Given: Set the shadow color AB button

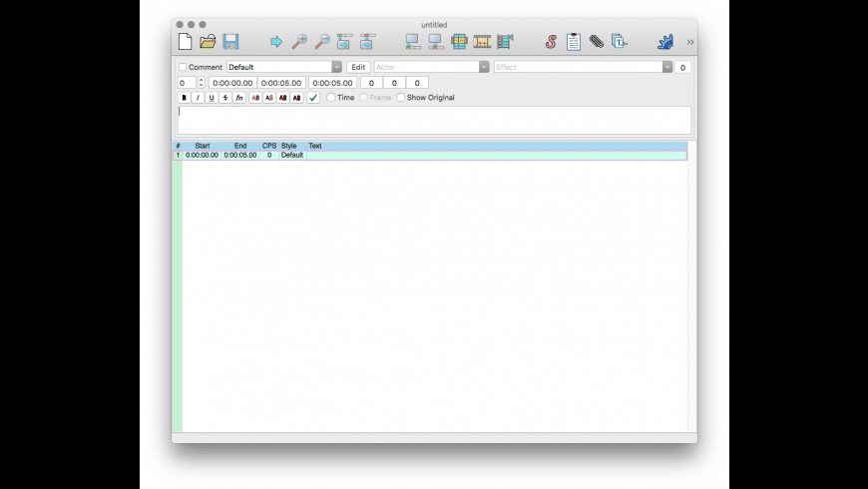Looking at the screenshot, I should (296, 98).
